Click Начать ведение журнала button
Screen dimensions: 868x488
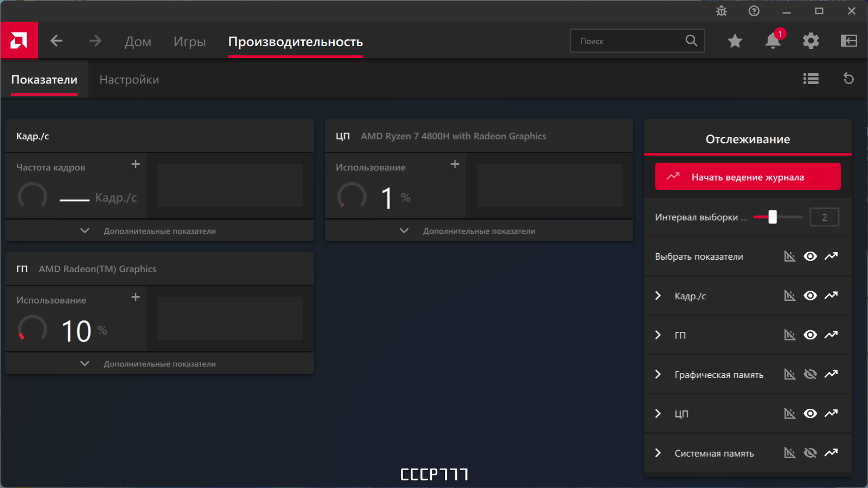tap(748, 177)
